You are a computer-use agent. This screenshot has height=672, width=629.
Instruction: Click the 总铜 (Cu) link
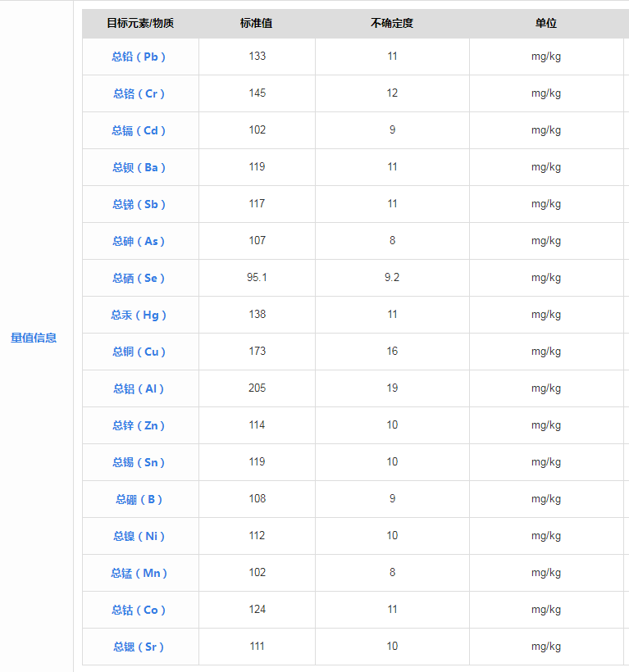pyautogui.click(x=139, y=352)
